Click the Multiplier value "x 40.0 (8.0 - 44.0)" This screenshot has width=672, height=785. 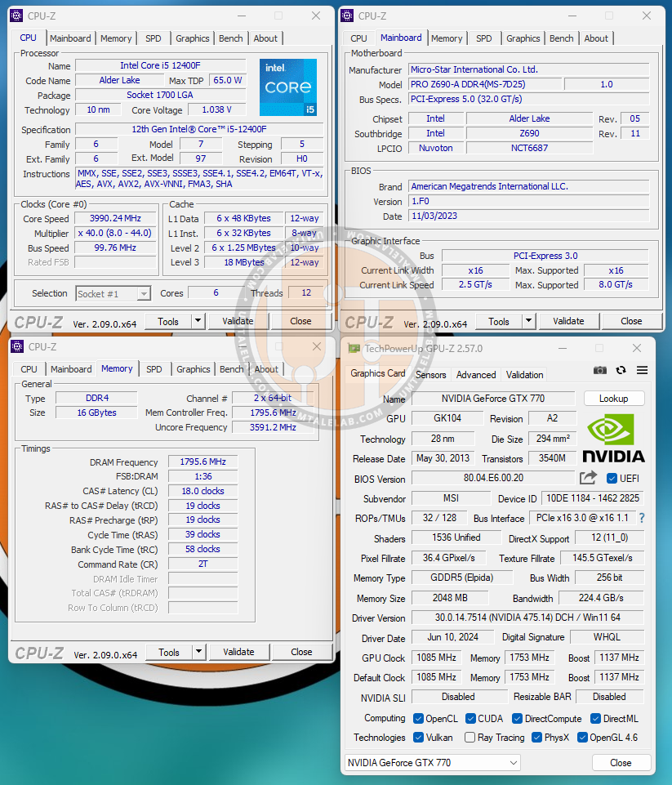[116, 233]
